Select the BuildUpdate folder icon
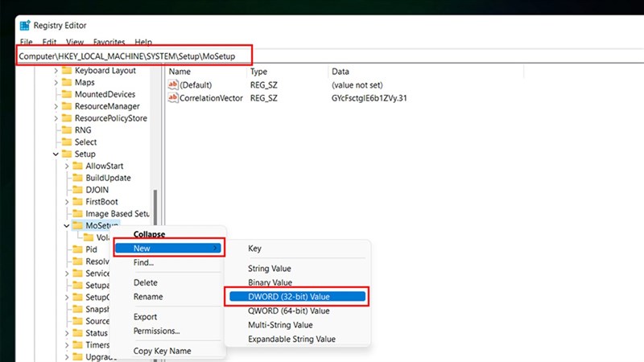644x362 pixels. point(77,177)
